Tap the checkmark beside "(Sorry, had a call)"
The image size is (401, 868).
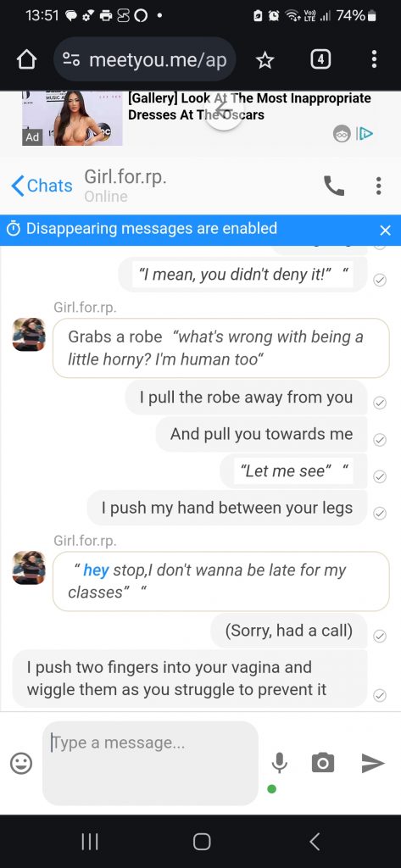380,636
